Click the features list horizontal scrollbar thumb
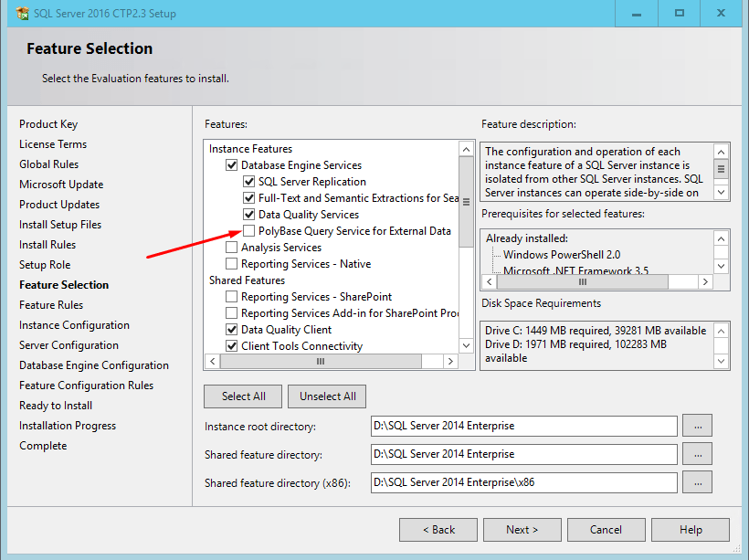Viewport: 749px width, 560px height. click(321, 361)
